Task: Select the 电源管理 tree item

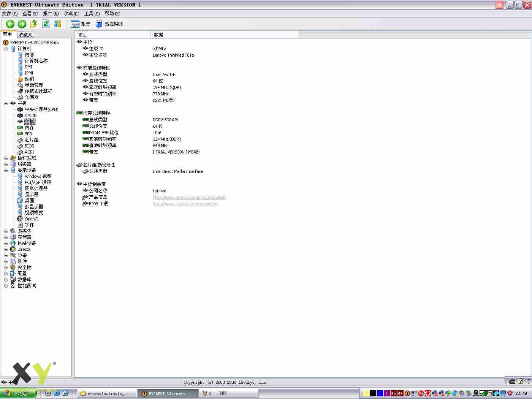Action: click(34, 85)
